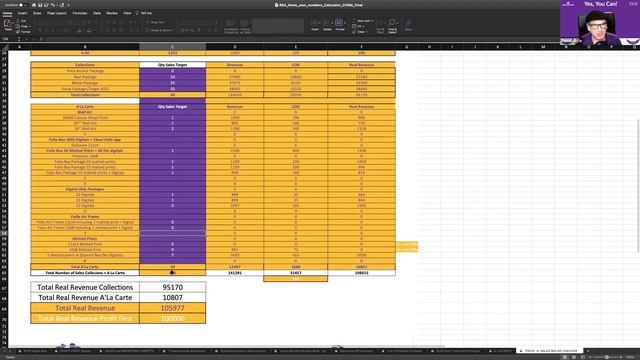Select column D header
640x360 pixels.
click(235, 47)
